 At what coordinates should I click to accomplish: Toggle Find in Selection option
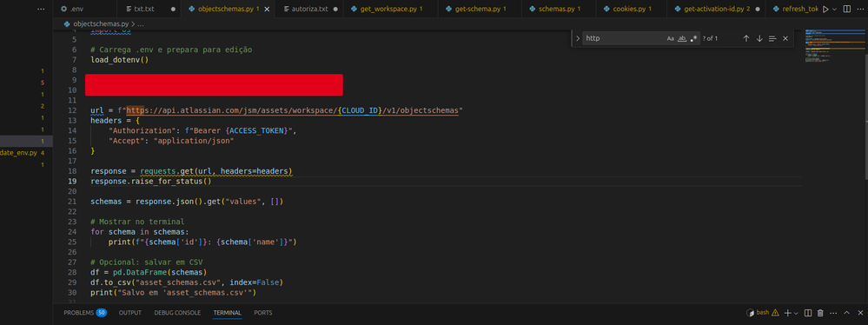772,38
